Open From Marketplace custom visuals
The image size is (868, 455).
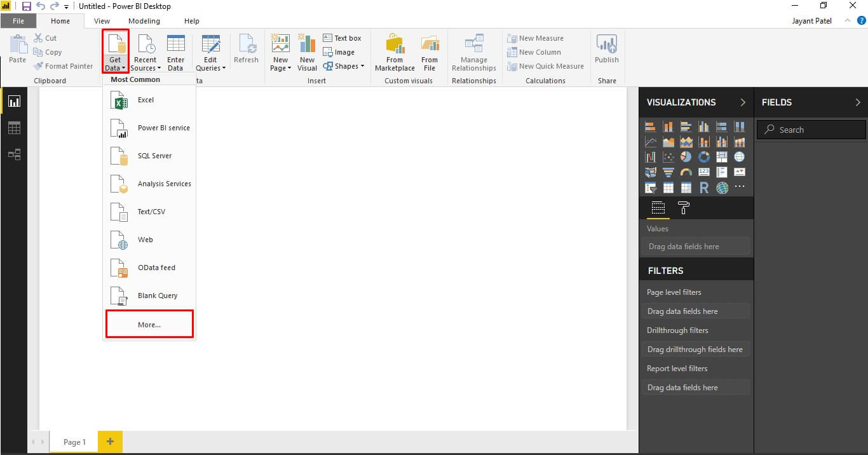[395, 53]
